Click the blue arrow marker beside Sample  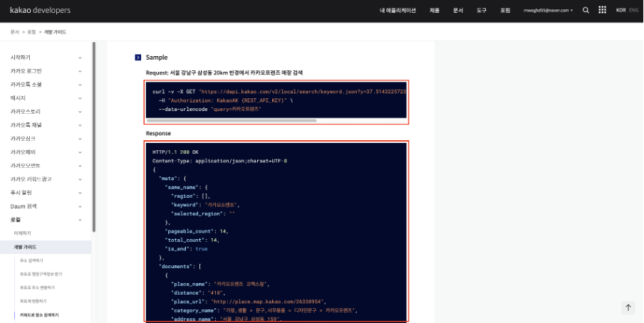[138, 58]
